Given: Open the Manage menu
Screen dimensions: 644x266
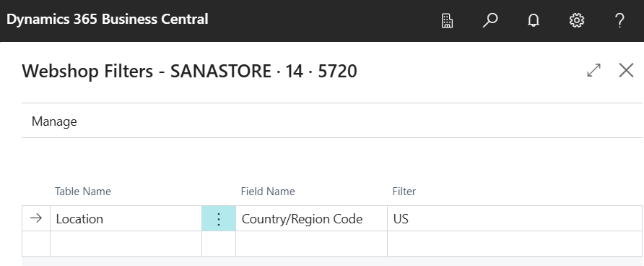Looking at the screenshot, I should click(54, 121).
